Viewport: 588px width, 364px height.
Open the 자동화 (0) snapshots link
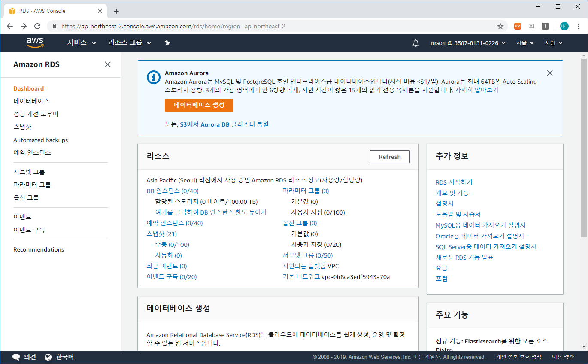click(169, 255)
